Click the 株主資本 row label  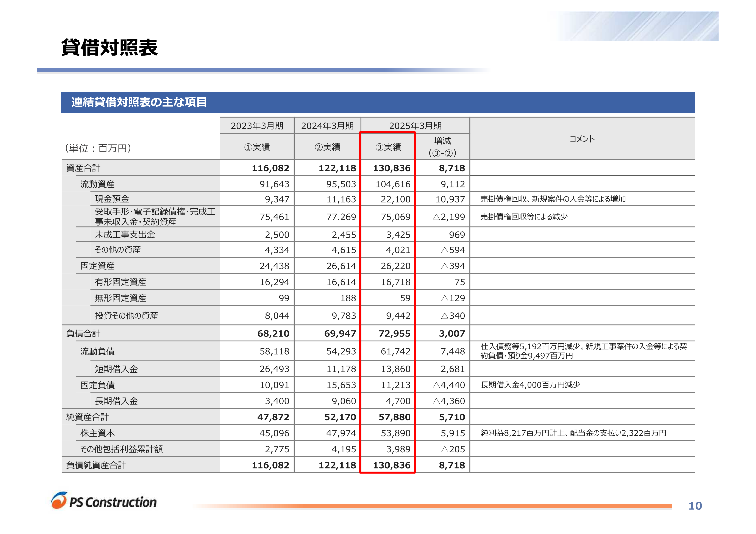[x=97, y=433]
